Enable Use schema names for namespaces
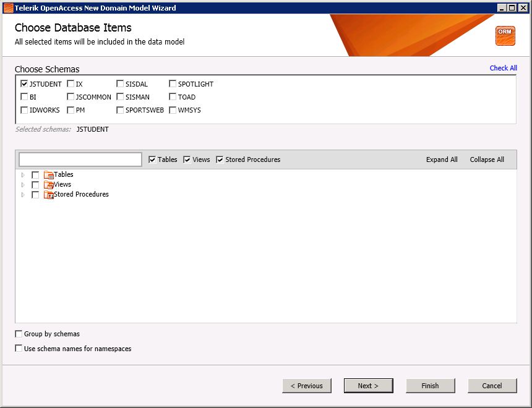This screenshot has width=532, height=408. pyautogui.click(x=19, y=348)
